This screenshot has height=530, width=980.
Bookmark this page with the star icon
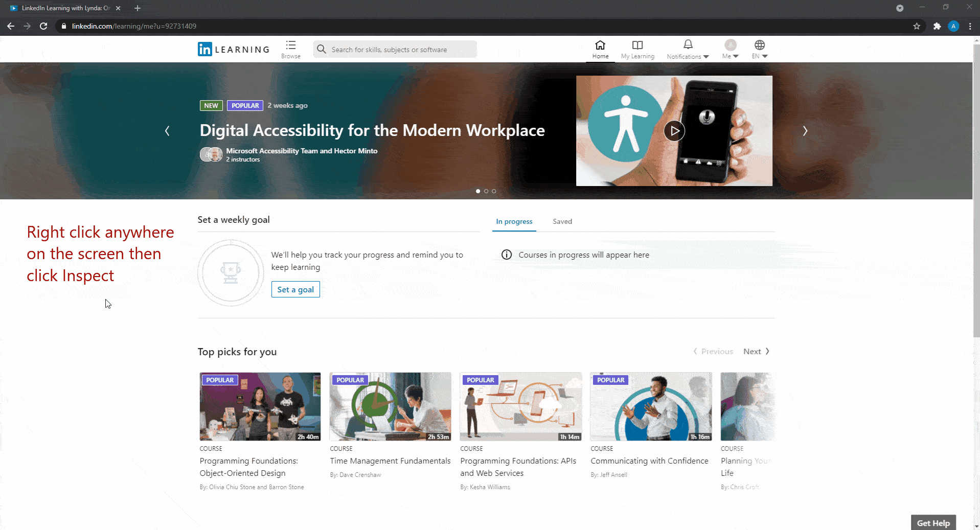[x=917, y=26]
